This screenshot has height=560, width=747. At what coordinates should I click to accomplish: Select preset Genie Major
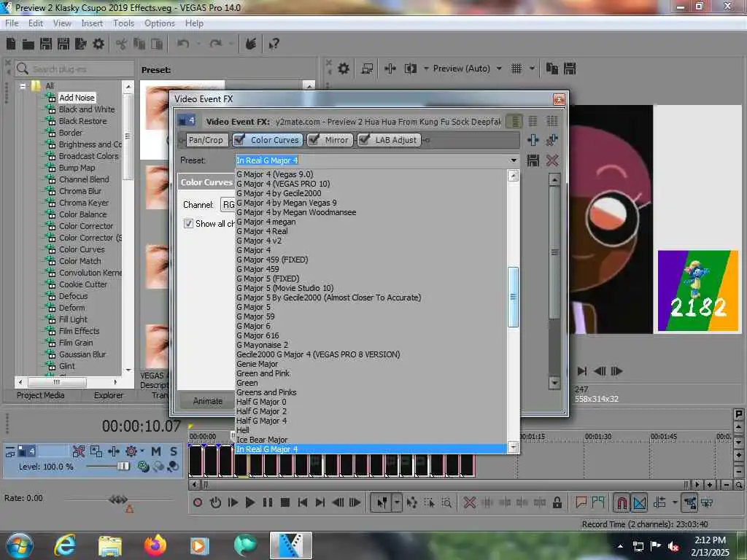pos(257,364)
